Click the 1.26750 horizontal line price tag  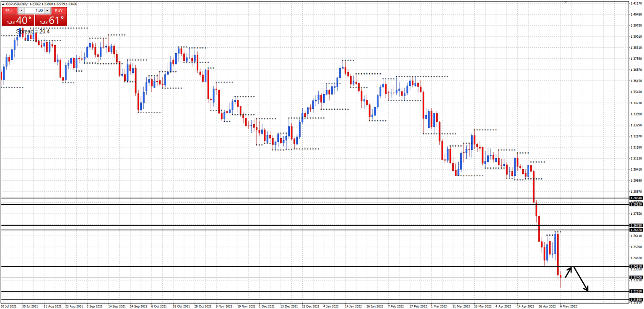click(x=636, y=226)
